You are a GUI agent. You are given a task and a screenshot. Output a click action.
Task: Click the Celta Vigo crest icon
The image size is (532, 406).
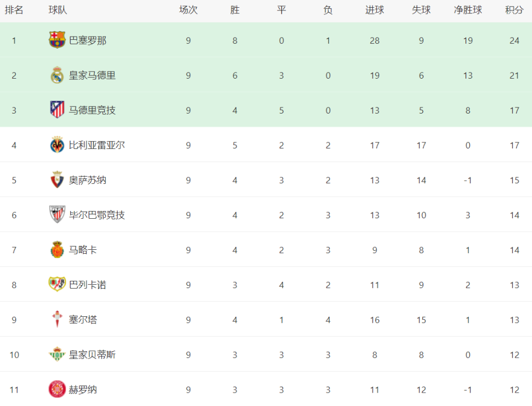(57, 320)
